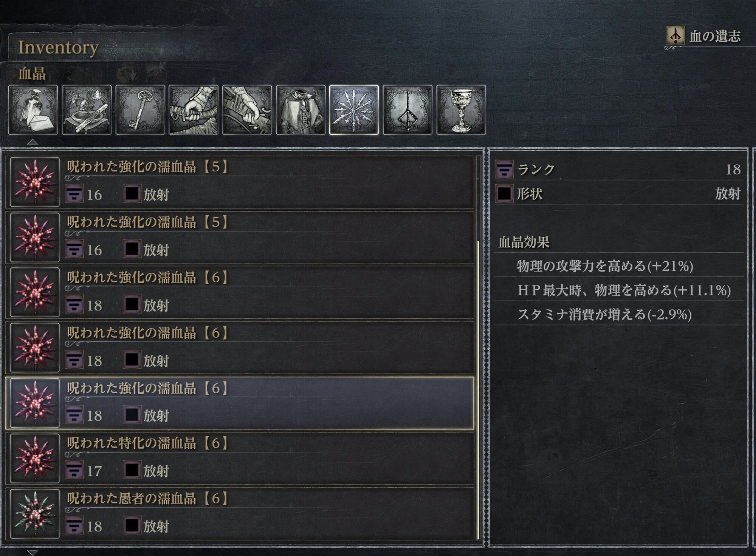Screen dimensions: 756x556
Task: Click the down arrow below the gem list
Action: [x=33, y=553]
